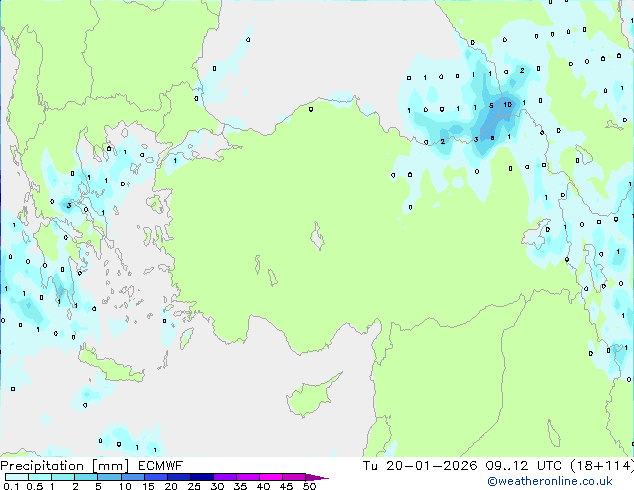The width and height of the screenshot is (634, 490).
Task: Select the 5–10 mm legend swatch
Action: [109, 477]
